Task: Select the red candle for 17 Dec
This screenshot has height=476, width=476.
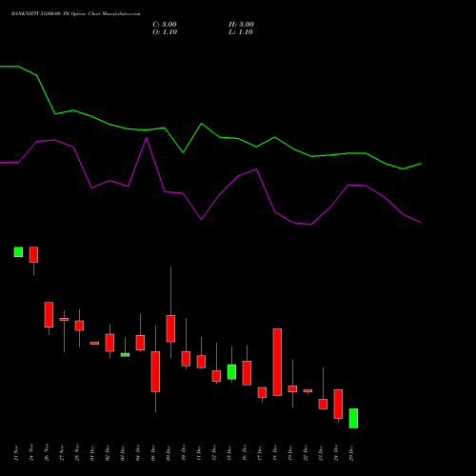Action: tap(262, 392)
